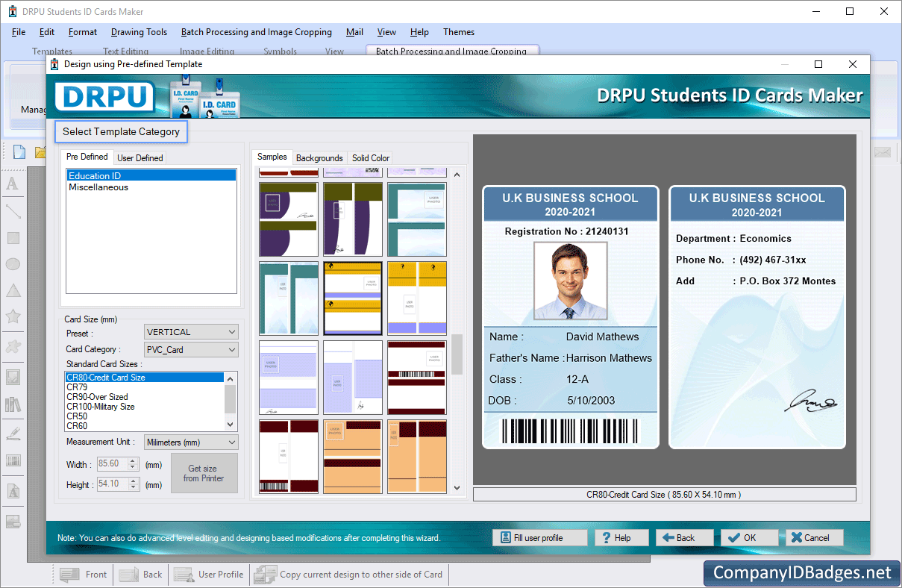Select the Star shape tool
The height and width of the screenshot is (588, 902).
click(13, 316)
